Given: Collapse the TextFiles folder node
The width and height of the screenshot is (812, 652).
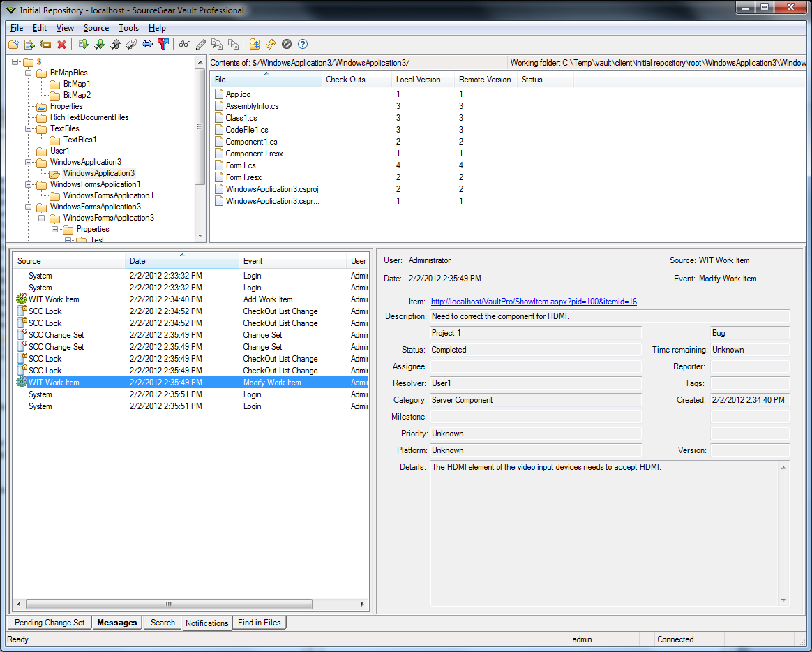Looking at the screenshot, I should click(29, 128).
